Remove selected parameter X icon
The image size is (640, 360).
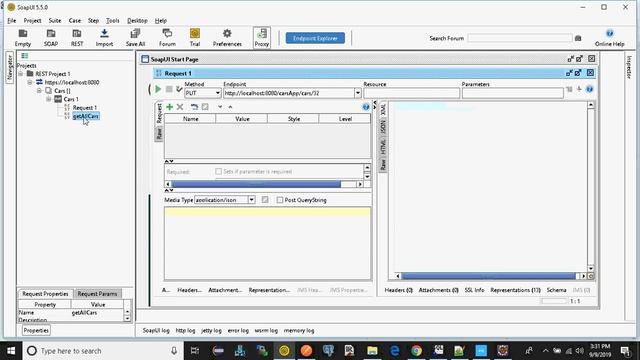[x=180, y=107]
